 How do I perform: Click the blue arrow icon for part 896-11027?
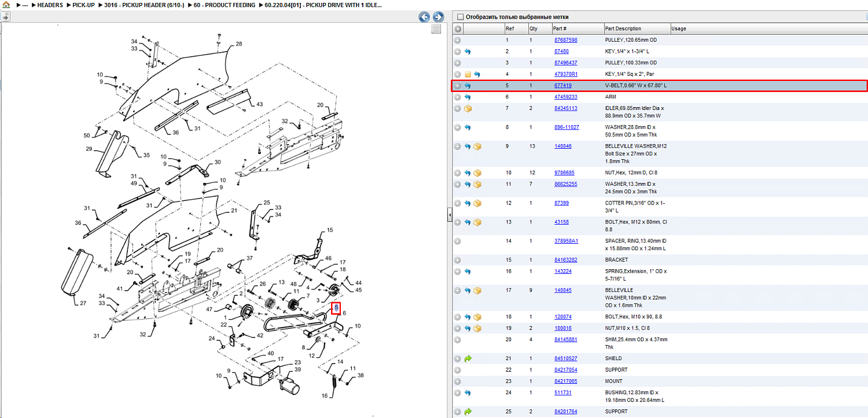click(x=468, y=127)
